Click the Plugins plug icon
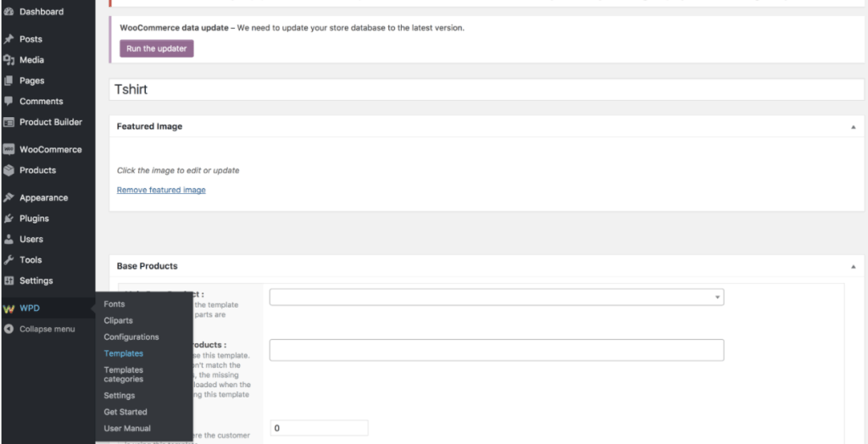This screenshot has height=444, width=868. click(x=9, y=219)
